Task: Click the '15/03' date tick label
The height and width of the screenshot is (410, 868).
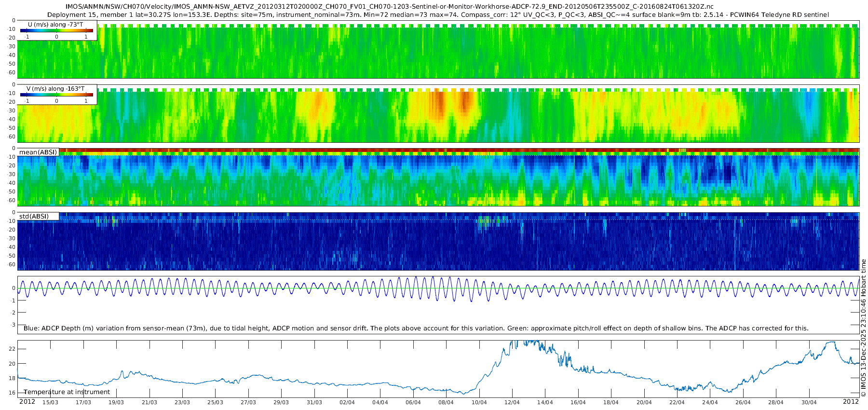Action: pos(51,402)
